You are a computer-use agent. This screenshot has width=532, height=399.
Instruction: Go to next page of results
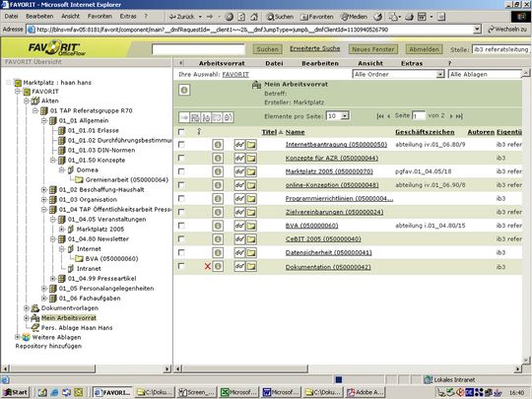click(451, 116)
